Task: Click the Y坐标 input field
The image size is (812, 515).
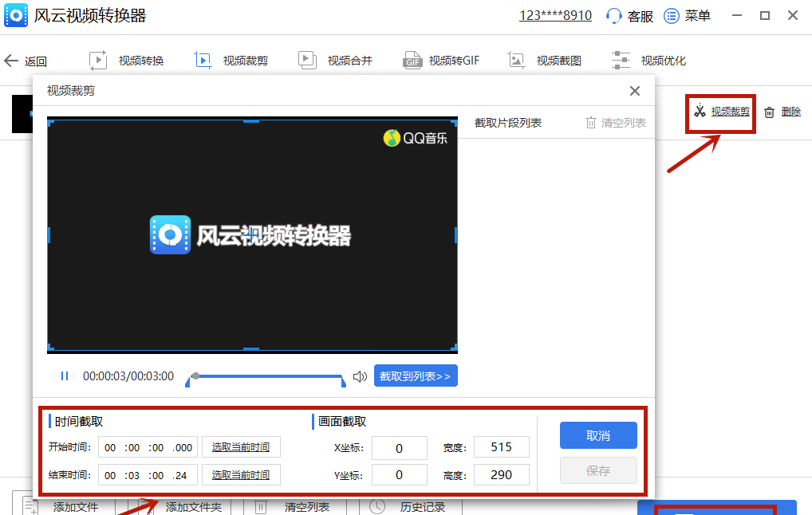Action: click(400, 474)
